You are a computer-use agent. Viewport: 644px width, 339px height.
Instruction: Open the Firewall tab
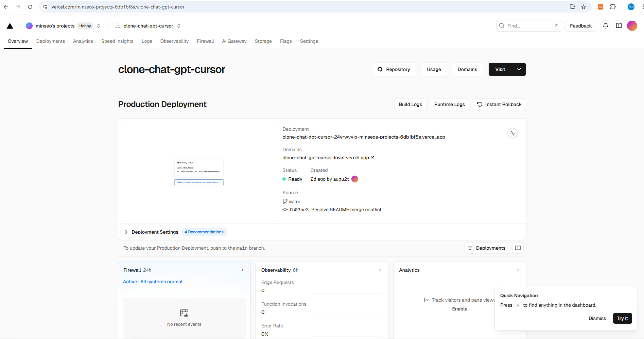pos(206,41)
